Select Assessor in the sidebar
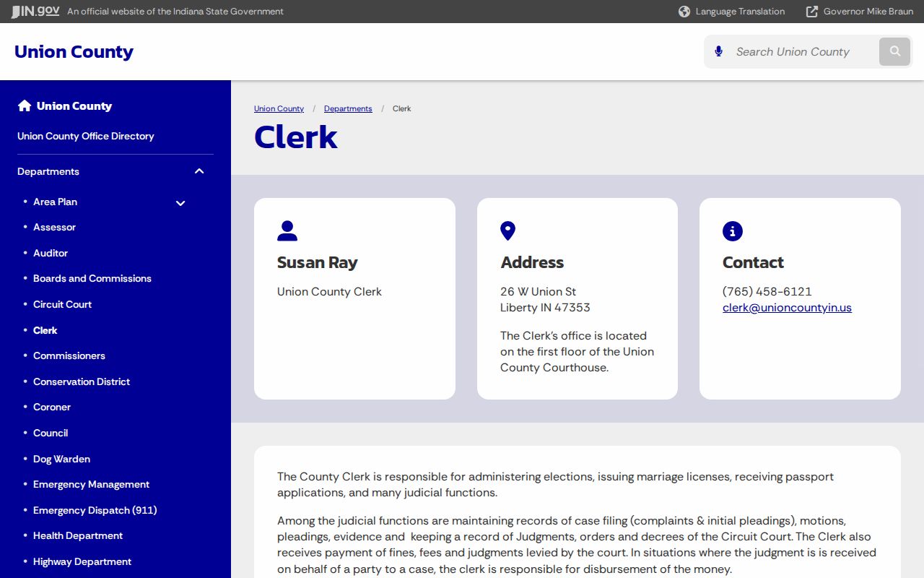The width and height of the screenshot is (924, 578). tap(54, 227)
